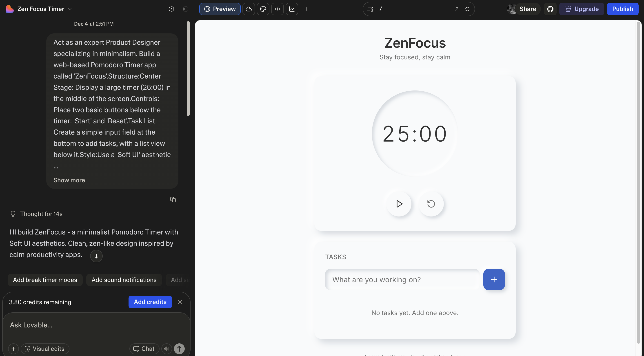The image size is (644, 356).
Task: Open the analytics chart icon
Action: 292,9
